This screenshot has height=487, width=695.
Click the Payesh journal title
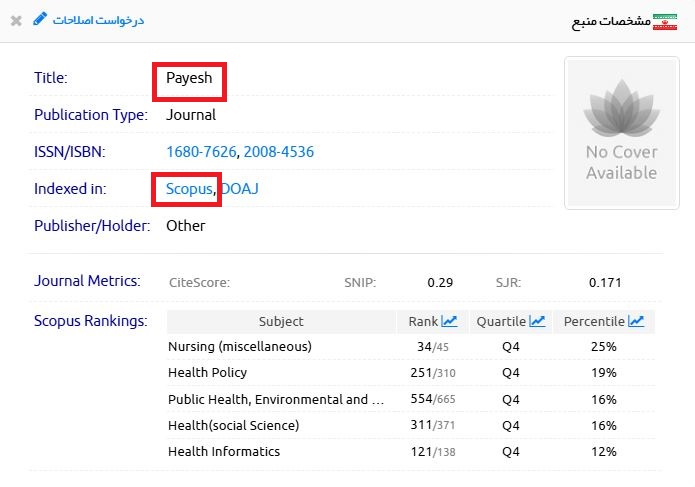tap(189, 79)
